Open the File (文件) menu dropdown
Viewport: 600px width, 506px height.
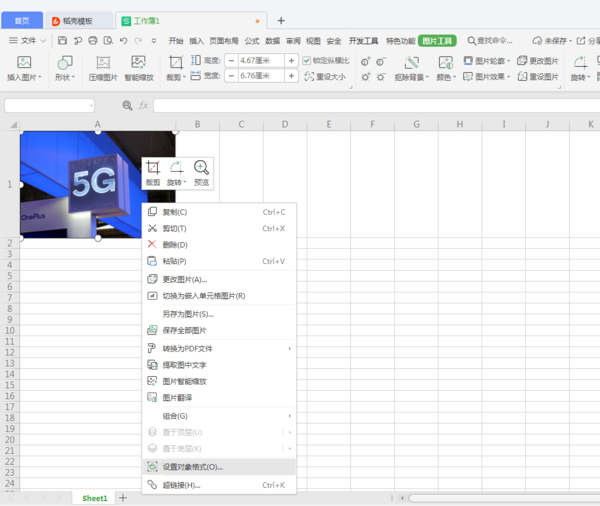28,40
